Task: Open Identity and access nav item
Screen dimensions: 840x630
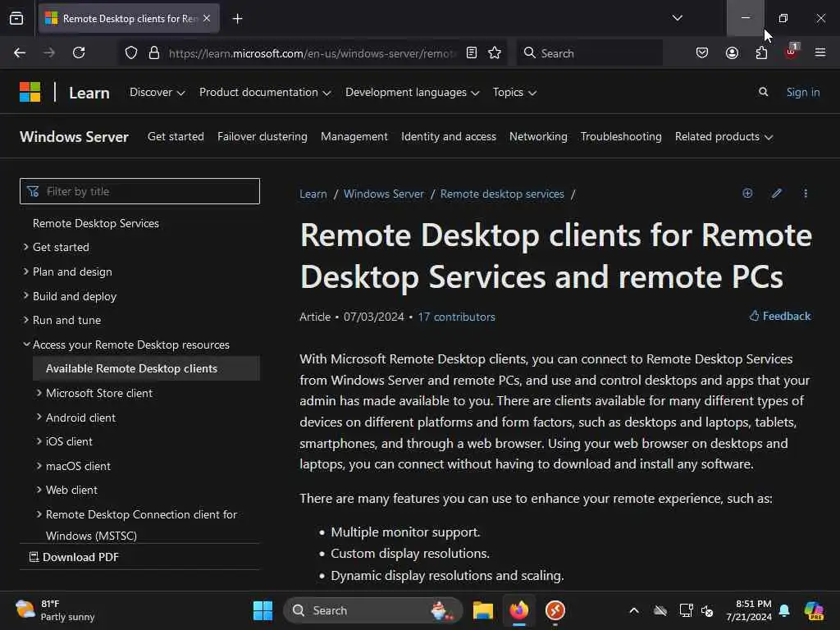Action: click(x=449, y=137)
